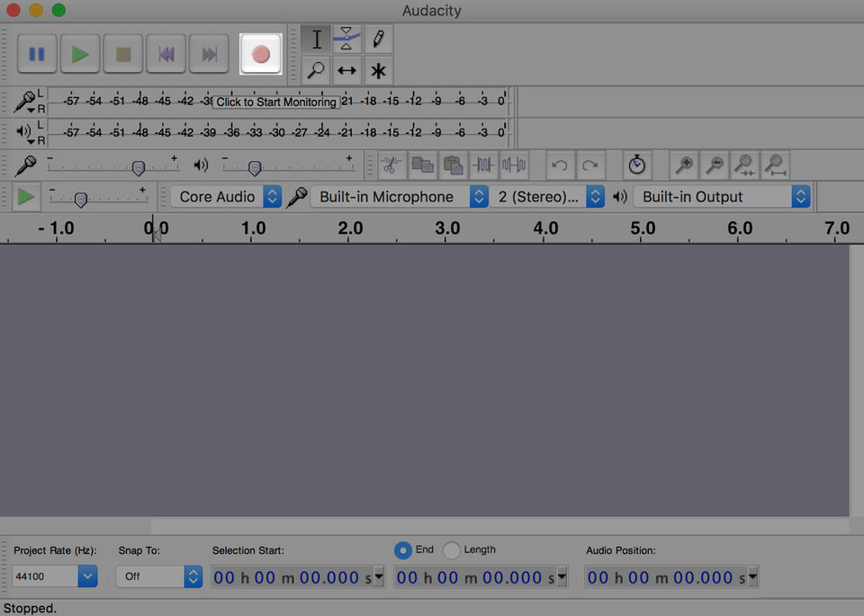
Task: Click the Redo arrow
Action: tap(590, 165)
